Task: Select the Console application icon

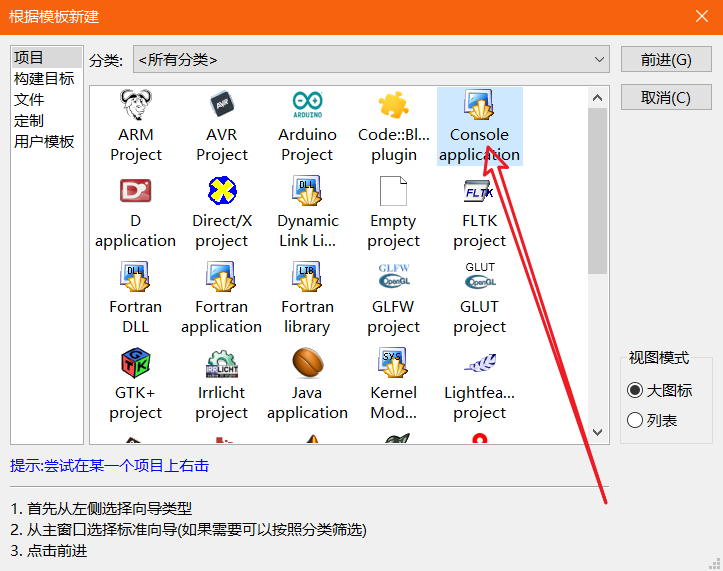Action: coord(480,104)
